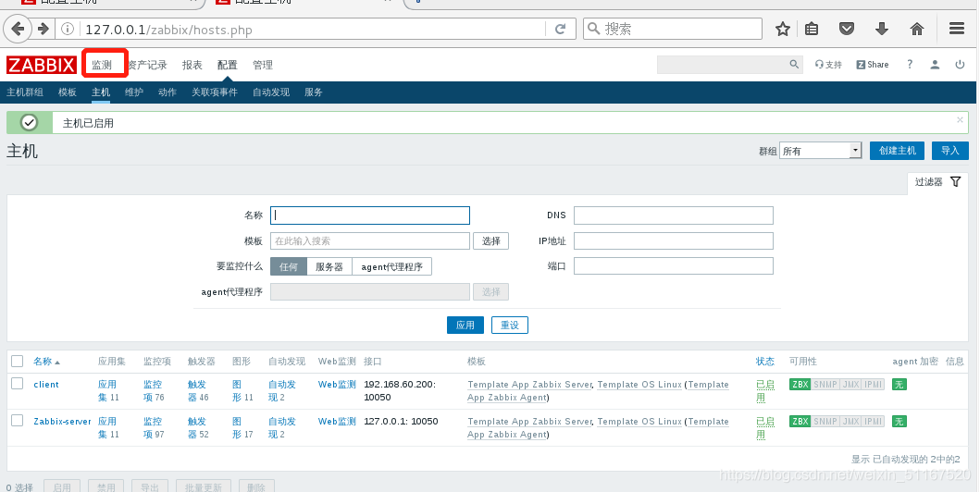Sort hosts by 名称 column

tap(43, 362)
